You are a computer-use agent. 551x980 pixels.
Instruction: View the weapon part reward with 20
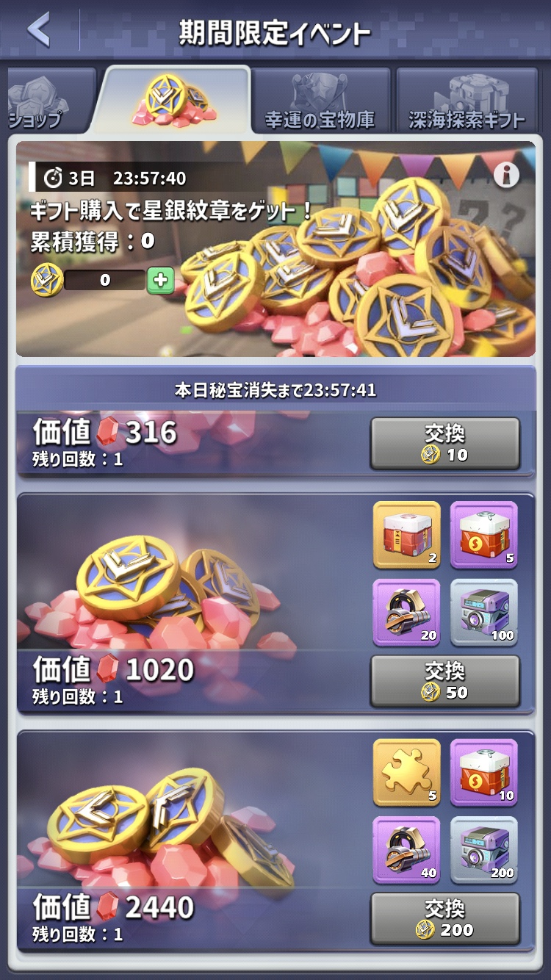pos(407,613)
